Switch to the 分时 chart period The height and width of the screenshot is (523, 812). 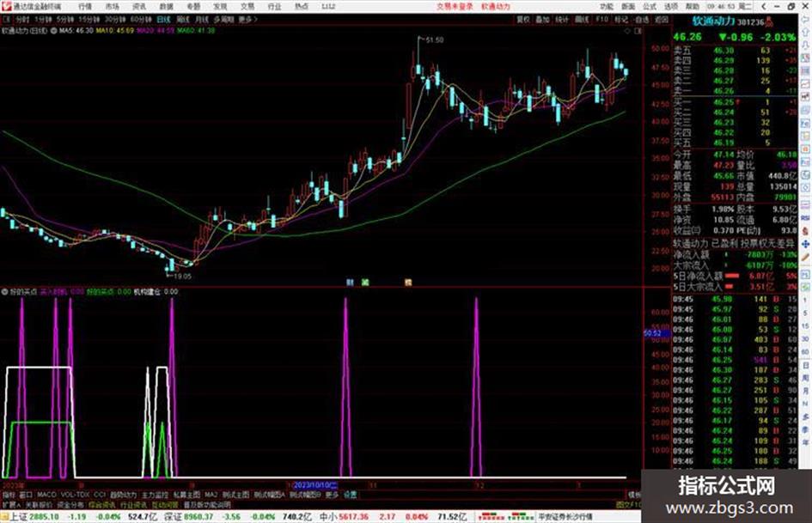click(22, 19)
